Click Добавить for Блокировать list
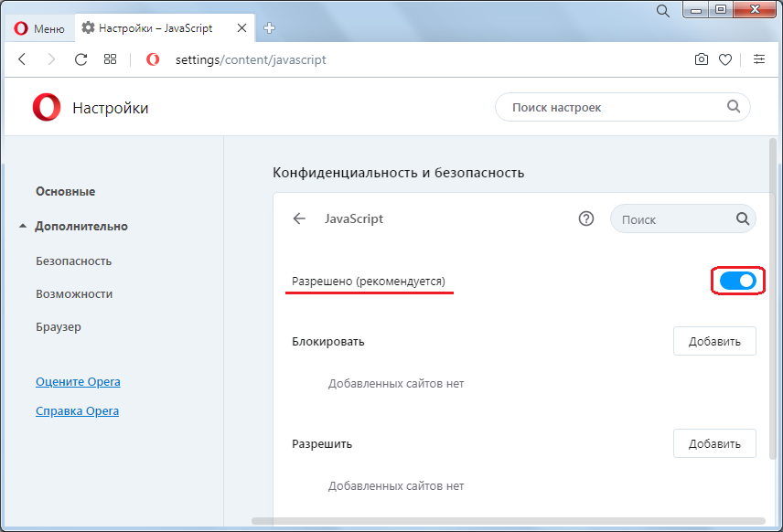This screenshot has width=783, height=532. (x=714, y=341)
